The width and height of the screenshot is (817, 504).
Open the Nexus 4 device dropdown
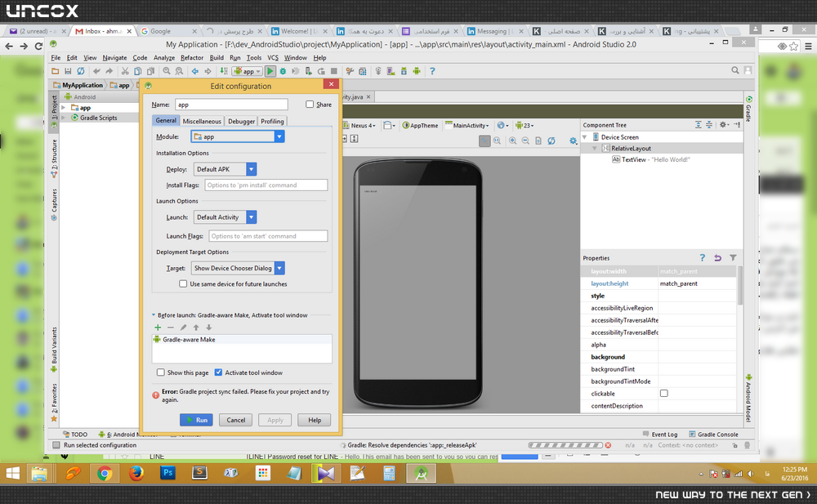coord(359,125)
